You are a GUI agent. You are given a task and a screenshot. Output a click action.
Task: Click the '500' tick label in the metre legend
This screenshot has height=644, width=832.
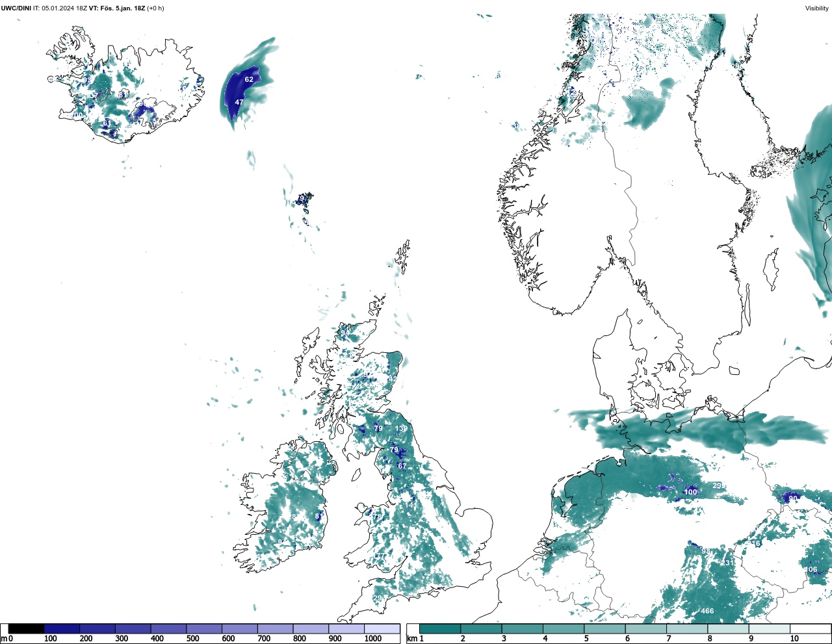click(x=192, y=639)
